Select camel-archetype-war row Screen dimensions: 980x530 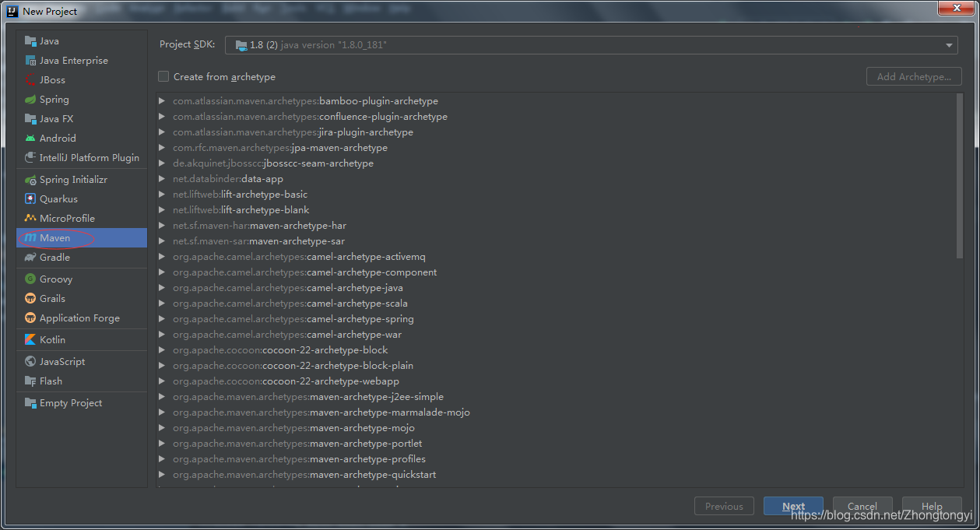(555, 335)
